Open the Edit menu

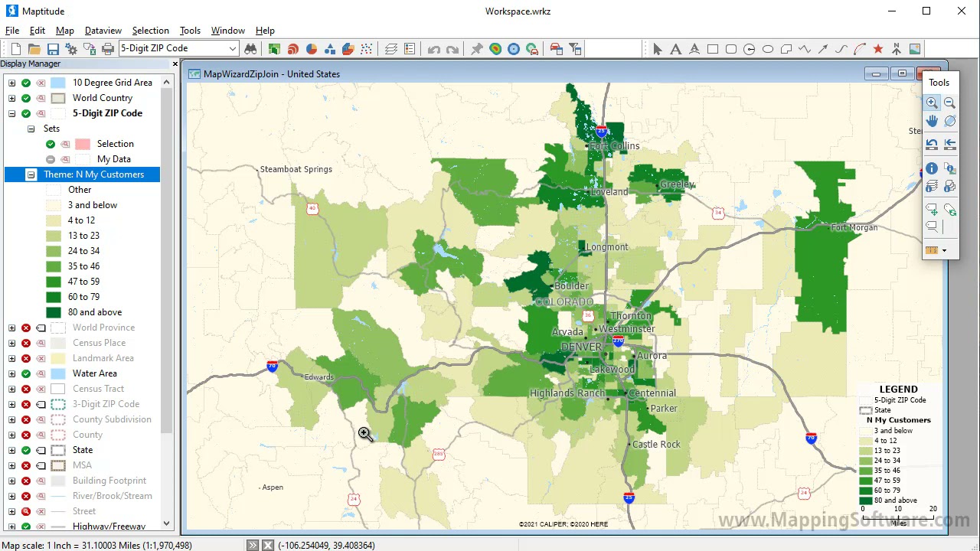[x=38, y=31]
